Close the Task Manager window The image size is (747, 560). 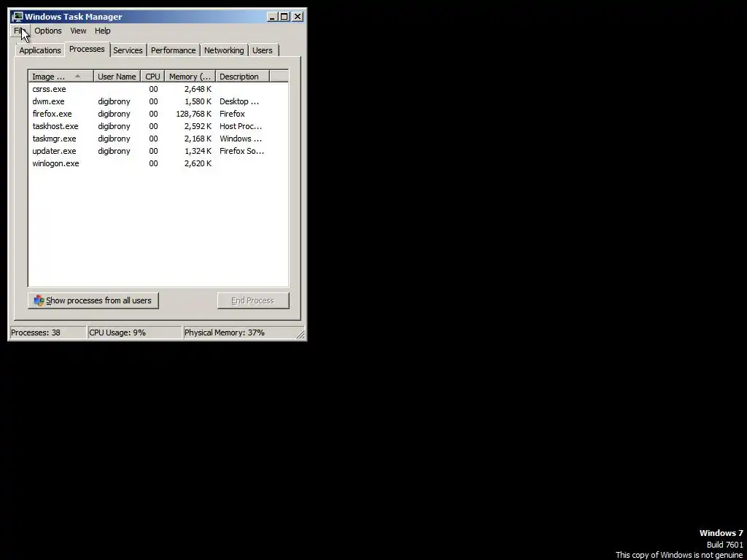(x=298, y=17)
